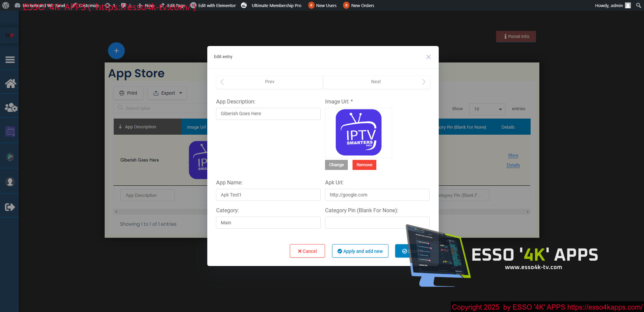Click the NX logo in sidebar
The height and width of the screenshot is (312, 644).
[x=9, y=35]
